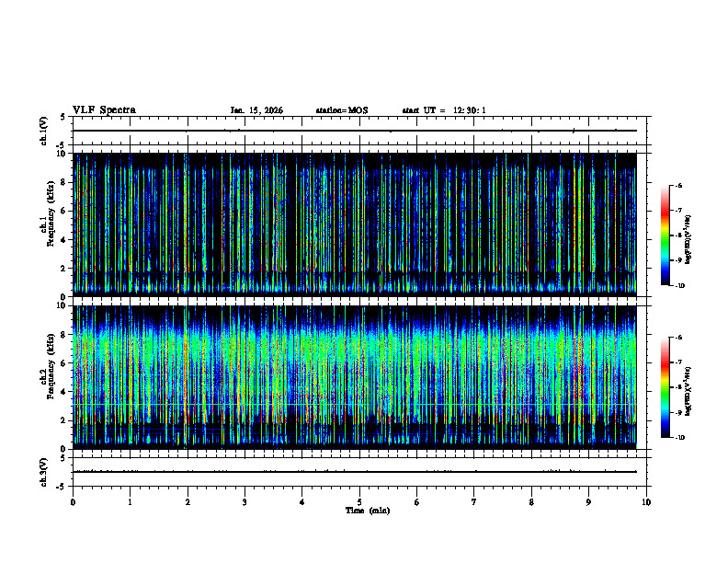Viewport: 728px width, 563px height.
Task: Click the ch.1 voltage waveform trace panel
Action: 359,131
